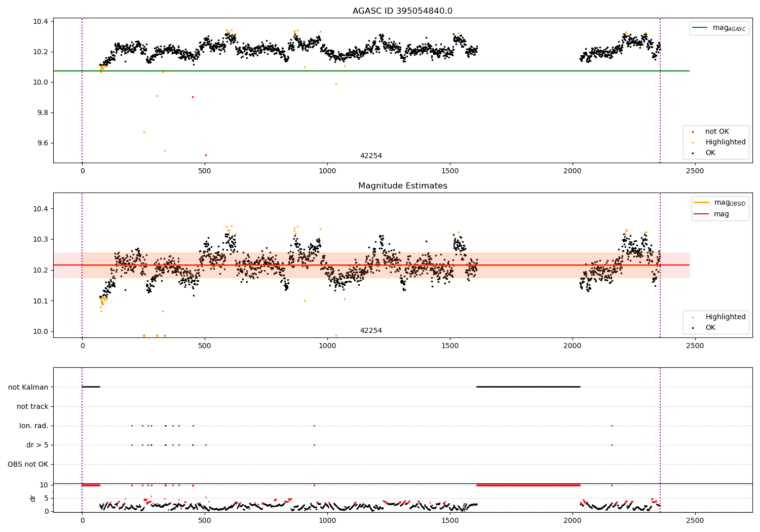Click the purple dotted end marker in top plot
The height and width of the screenshot is (532, 760).
660,90
